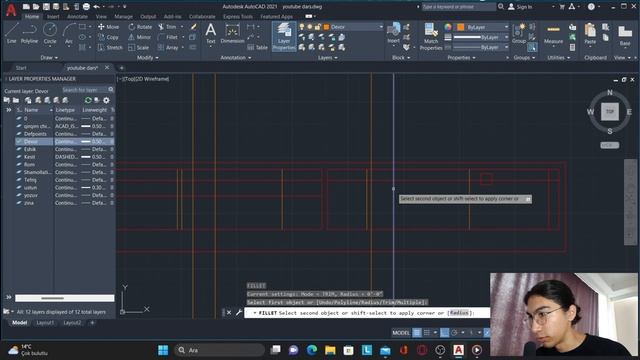
Task: Select the Arc tool
Action: pyautogui.click(x=69, y=33)
